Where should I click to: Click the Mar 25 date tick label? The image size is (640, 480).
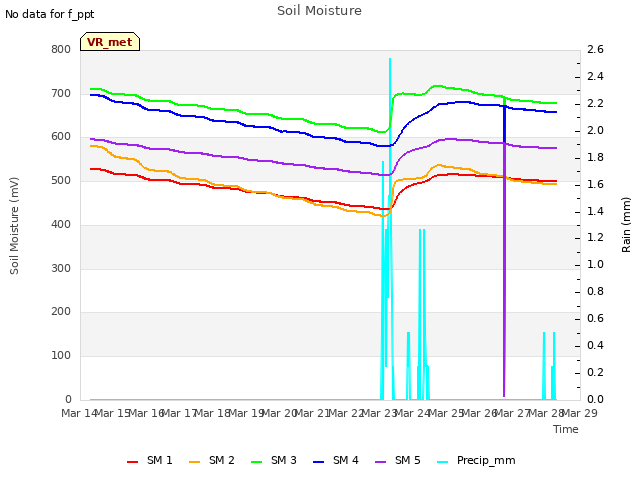click(x=446, y=413)
